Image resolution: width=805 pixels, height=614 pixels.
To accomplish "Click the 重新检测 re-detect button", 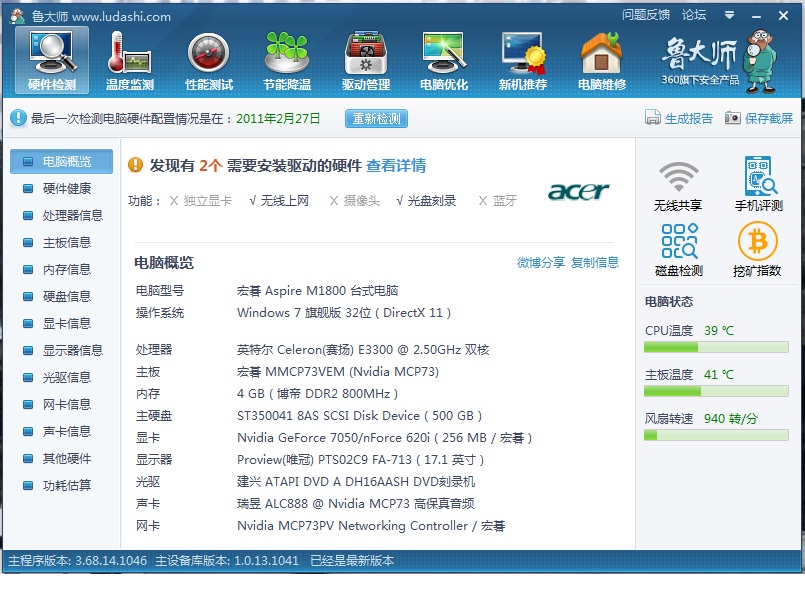I will 377,119.
